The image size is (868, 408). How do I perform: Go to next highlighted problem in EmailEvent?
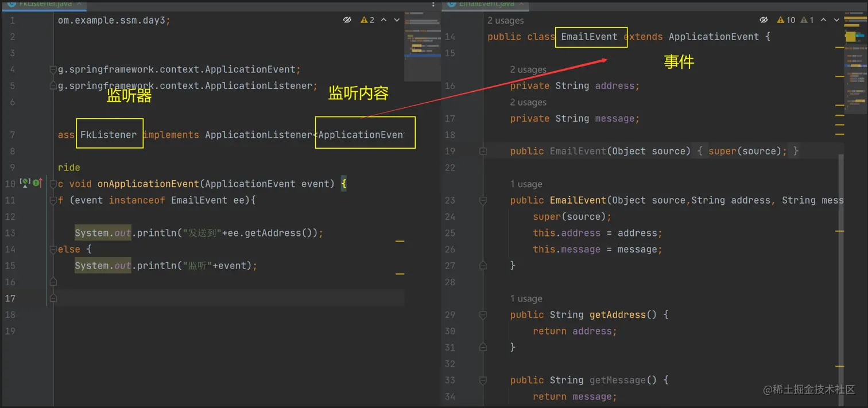coord(836,20)
